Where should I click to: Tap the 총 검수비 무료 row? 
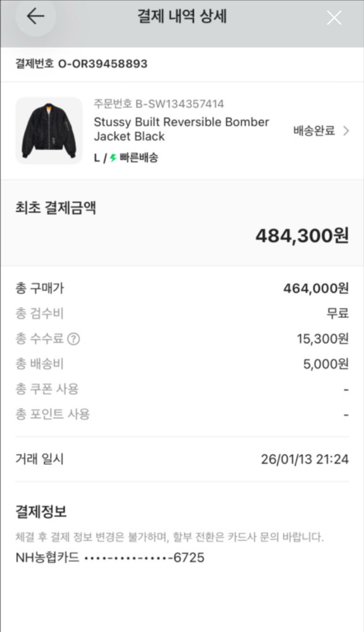[181, 313]
